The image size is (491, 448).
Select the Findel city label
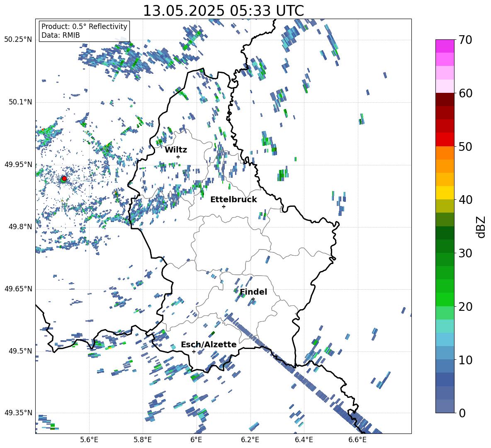pos(253,292)
